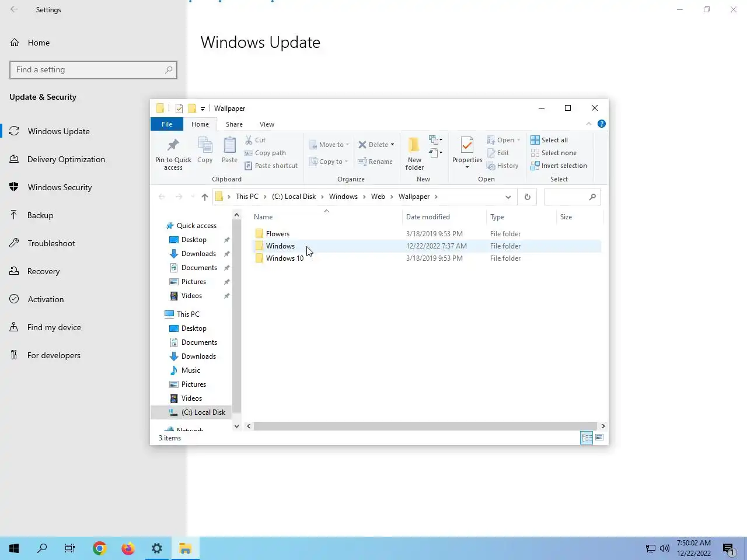The height and width of the screenshot is (560, 747).
Task: Click This PC breadcrumb segment
Action: coord(247,197)
